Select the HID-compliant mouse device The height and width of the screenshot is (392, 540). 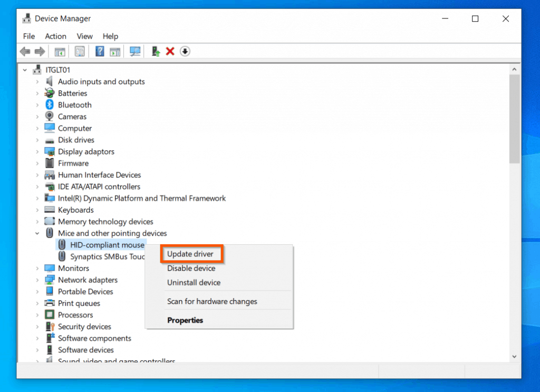[x=107, y=244]
